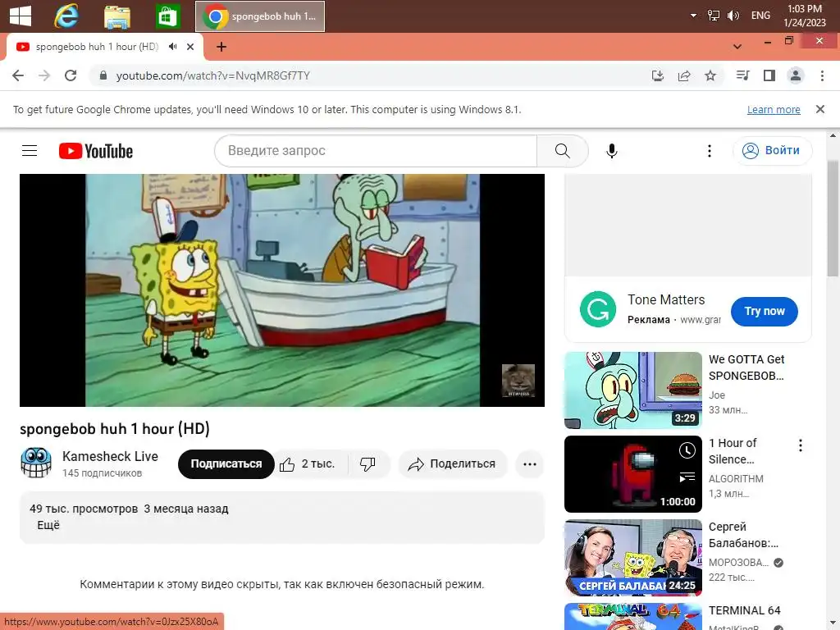Open File Explorer from the taskbar
The height and width of the screenshot is (630, 840).
click(116, 16)
